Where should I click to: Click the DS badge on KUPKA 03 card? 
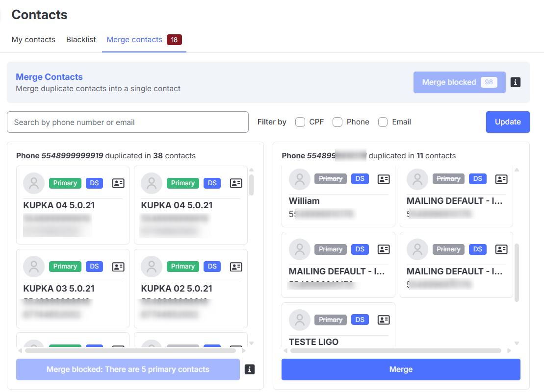point(94,267)
